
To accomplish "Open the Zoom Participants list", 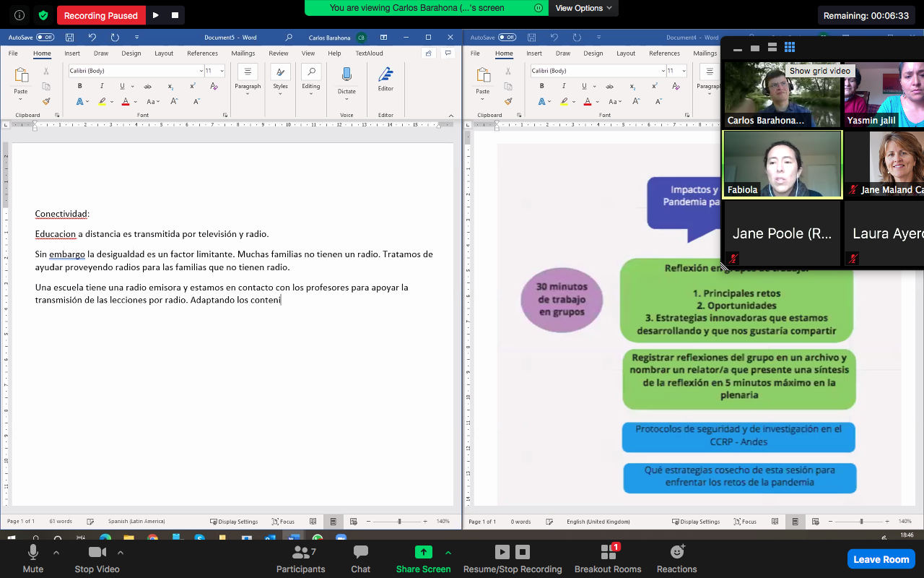I will (301, 558).
